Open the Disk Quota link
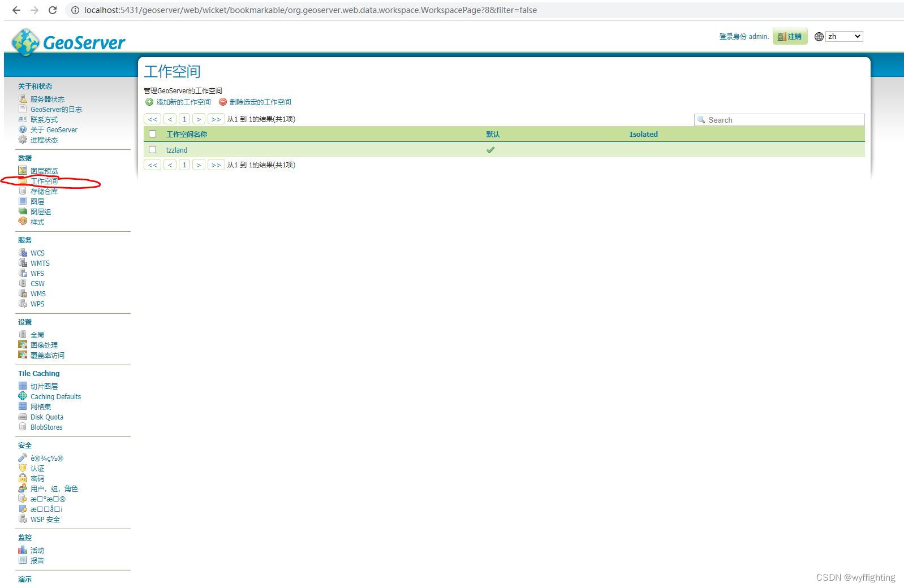The height and width of the screenshot is (588, 904). pos(47,417)
